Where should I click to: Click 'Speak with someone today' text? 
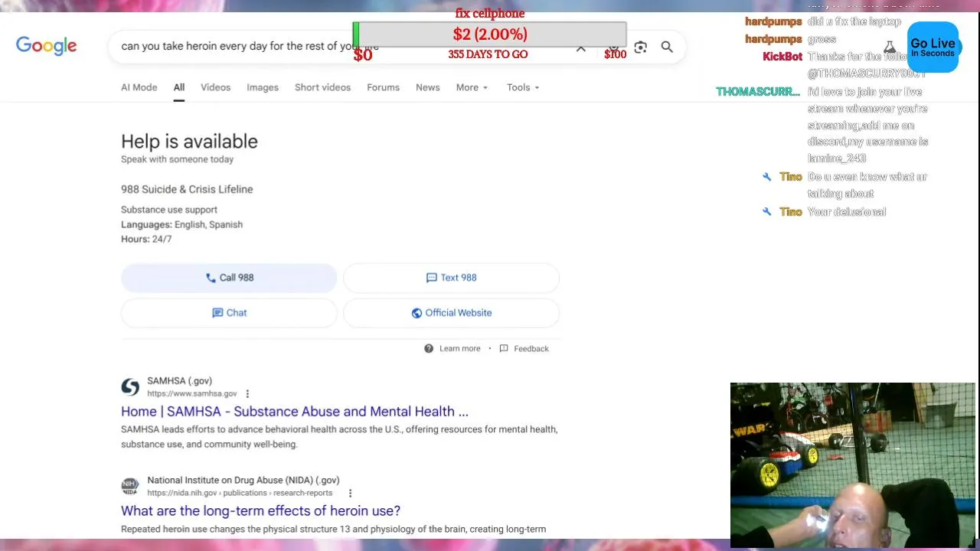tap(177, 159)
